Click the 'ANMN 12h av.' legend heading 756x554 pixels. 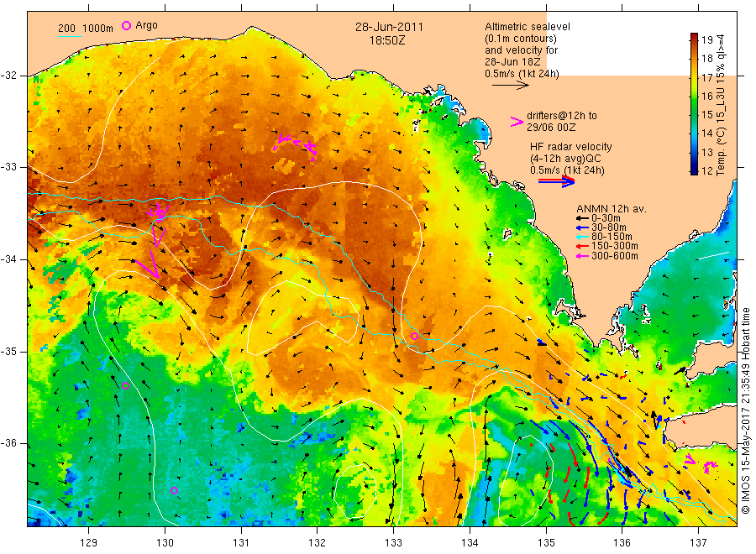click(612, 209)
